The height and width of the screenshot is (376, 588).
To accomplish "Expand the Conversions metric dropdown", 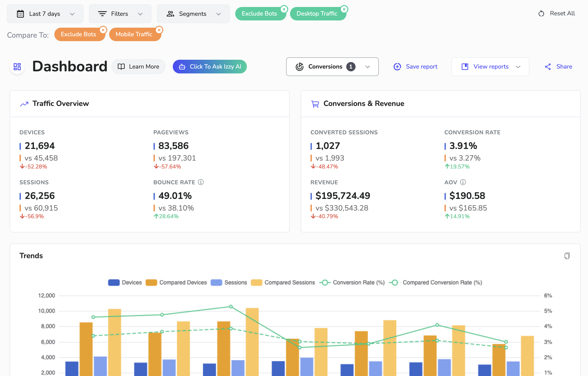I will tap(368, 67).
